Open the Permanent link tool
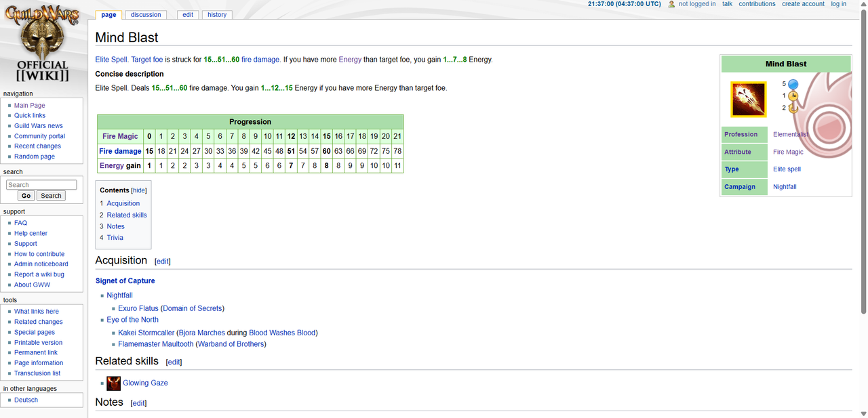The image size is (868, 418). click(x=36, y=352)
